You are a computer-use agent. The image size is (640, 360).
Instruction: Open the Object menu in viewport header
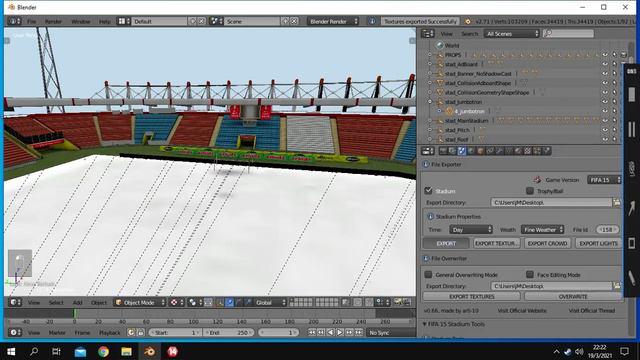click(99, 302)
